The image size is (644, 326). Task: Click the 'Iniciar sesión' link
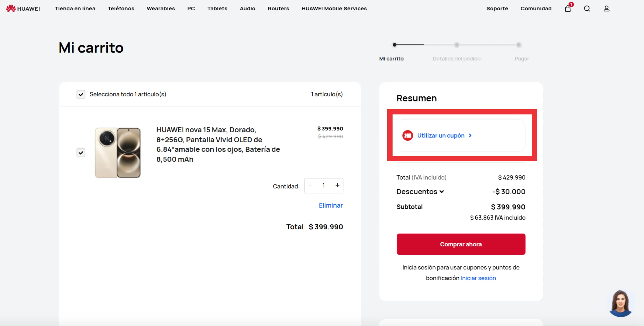pos(478,278)
